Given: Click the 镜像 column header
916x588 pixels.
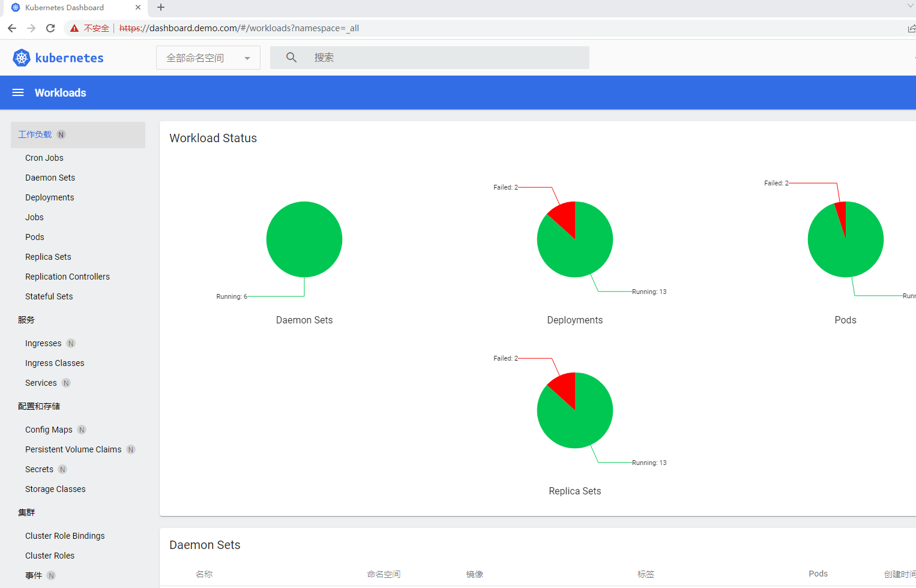Looking at the screenshot, I should [x=475, y=574].
